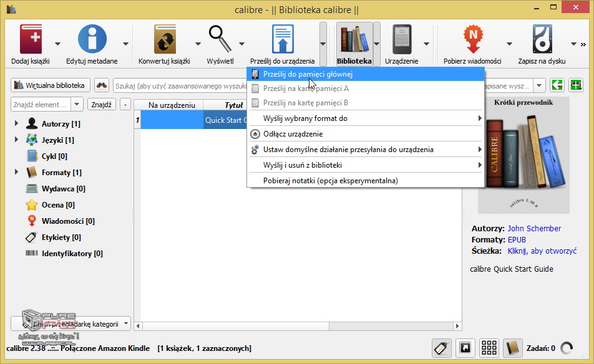Image resolution: width=594 pixels, height=364 pixels.
Task: Open advanced search binoculars icon
Action: click(102, 85)
